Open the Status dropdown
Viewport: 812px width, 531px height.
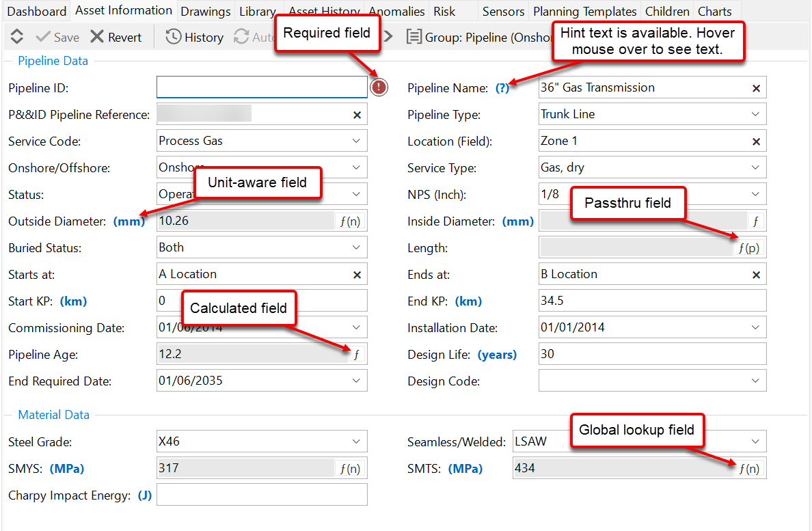(356, 194)
